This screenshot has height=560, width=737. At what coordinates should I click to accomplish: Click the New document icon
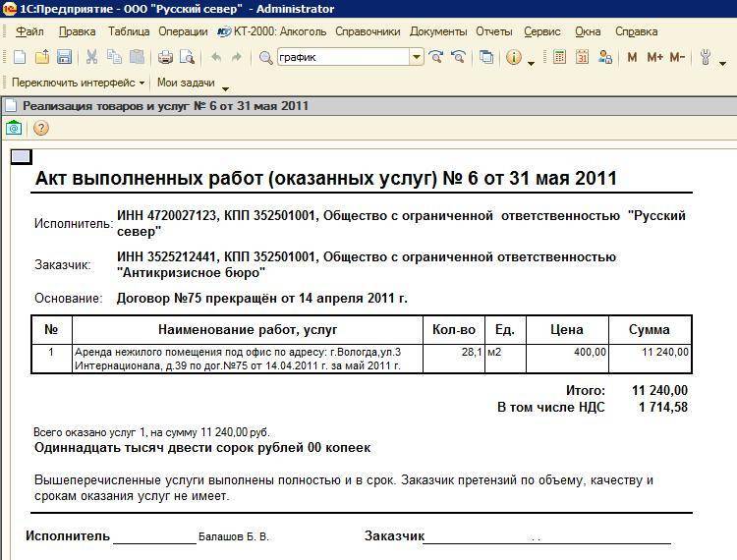tap(20, 58)
